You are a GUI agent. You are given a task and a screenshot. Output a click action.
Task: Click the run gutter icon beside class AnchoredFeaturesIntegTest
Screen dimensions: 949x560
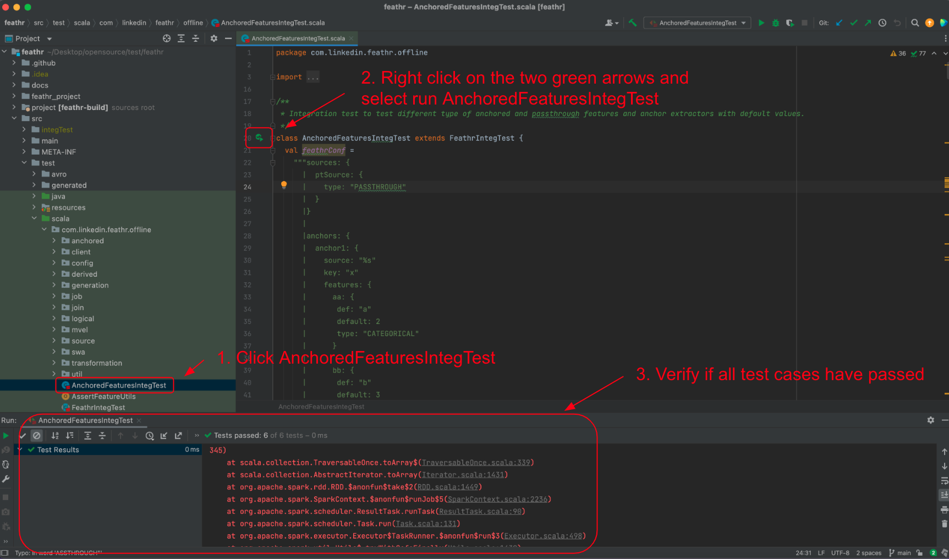pyautogui.click(x=259, y=138)
